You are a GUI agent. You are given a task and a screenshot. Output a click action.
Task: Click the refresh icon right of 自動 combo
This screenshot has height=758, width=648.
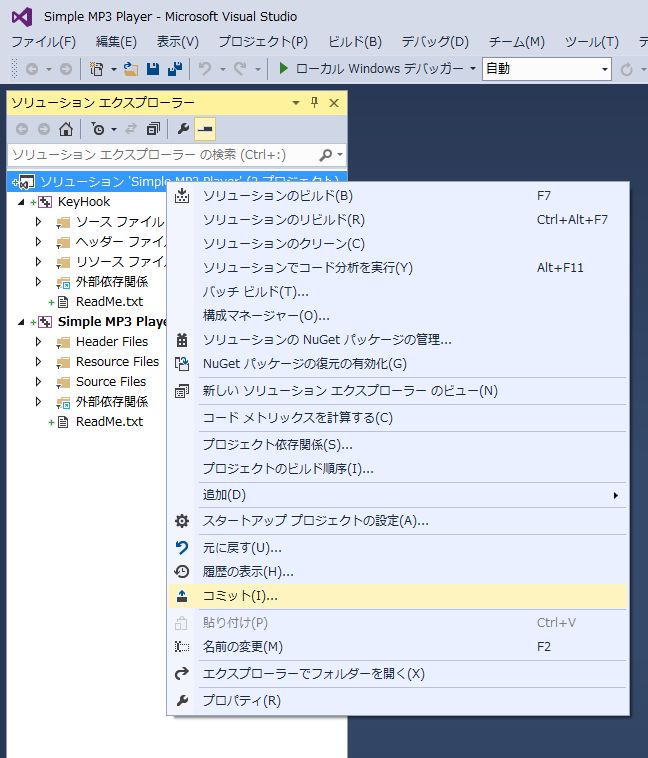(627, 70)
